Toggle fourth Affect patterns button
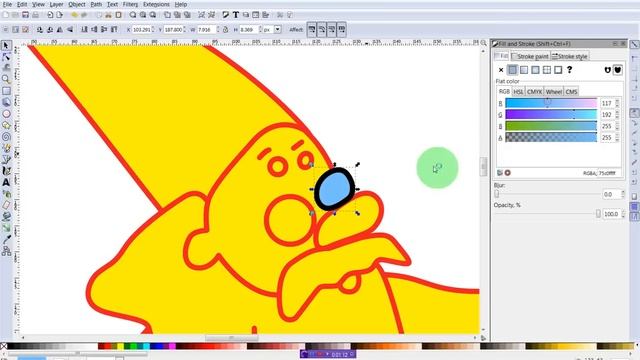The image size is (640, 360). pos(342,29)
